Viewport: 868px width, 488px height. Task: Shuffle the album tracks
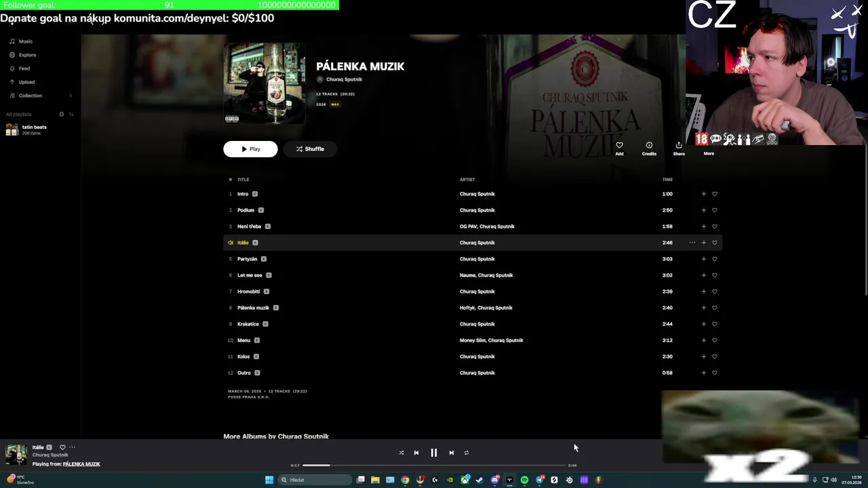(310, 149)
